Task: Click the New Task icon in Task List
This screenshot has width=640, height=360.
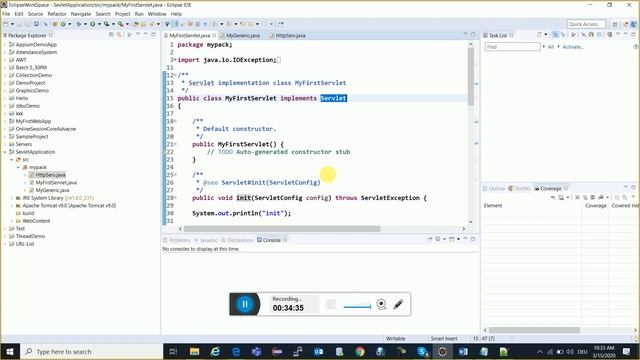Action: click(x=539, y=35)
